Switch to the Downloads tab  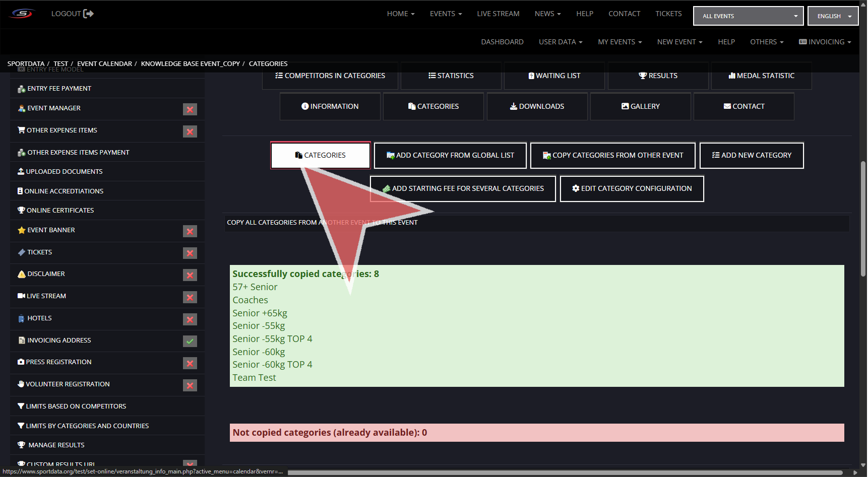pos(537,106)
